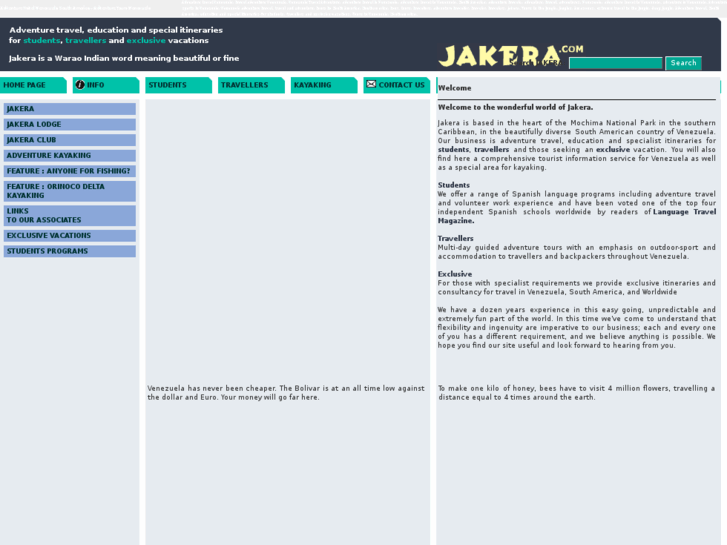Click bold 'exclusive' in welcome paragraph
This screenshot has height=545, width=727.
[612, 150]
